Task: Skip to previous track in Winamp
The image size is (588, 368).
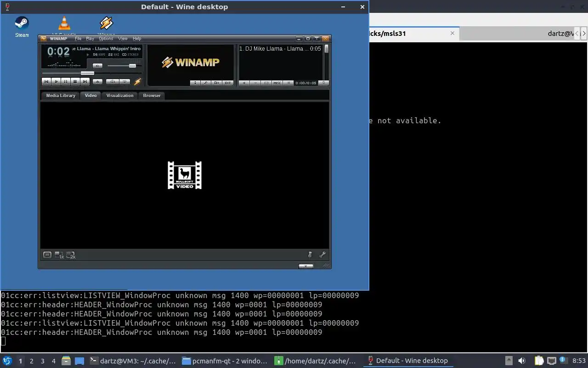Action: pos(46,82)
